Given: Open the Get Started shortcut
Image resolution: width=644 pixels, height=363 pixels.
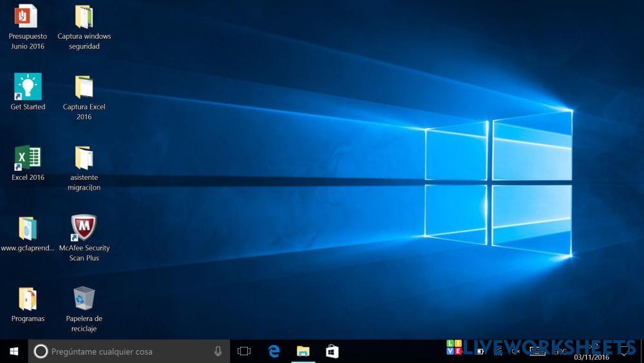Looking at the screenshot, I should 28,87.
